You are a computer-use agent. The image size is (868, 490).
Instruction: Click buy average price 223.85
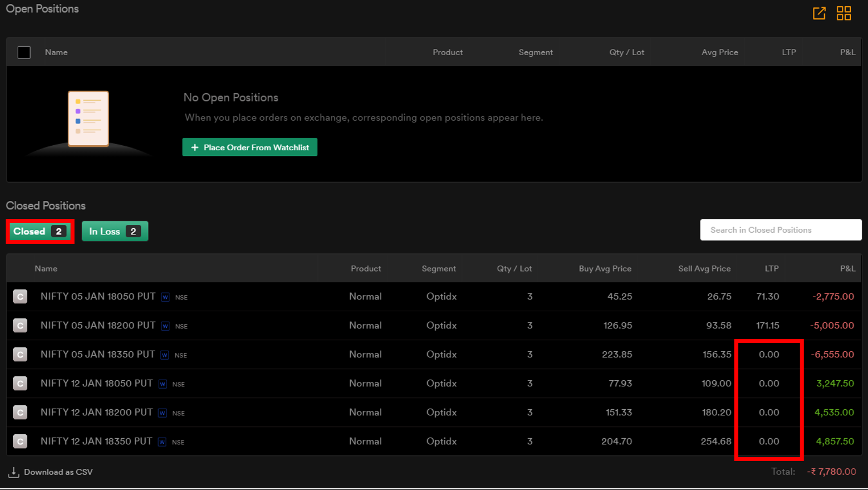click(x=617, y=355)
